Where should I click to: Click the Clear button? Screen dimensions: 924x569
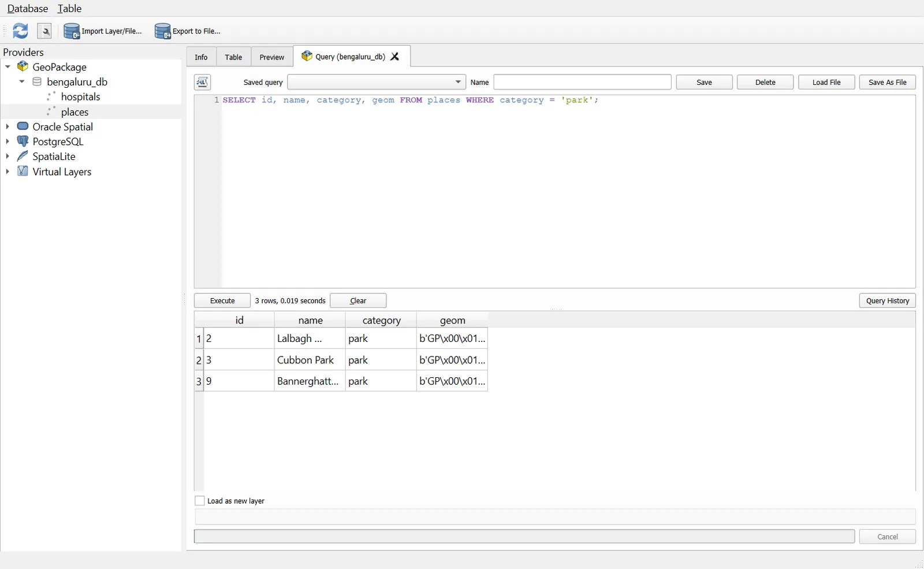pyautogui.click(x=358, y=301)
